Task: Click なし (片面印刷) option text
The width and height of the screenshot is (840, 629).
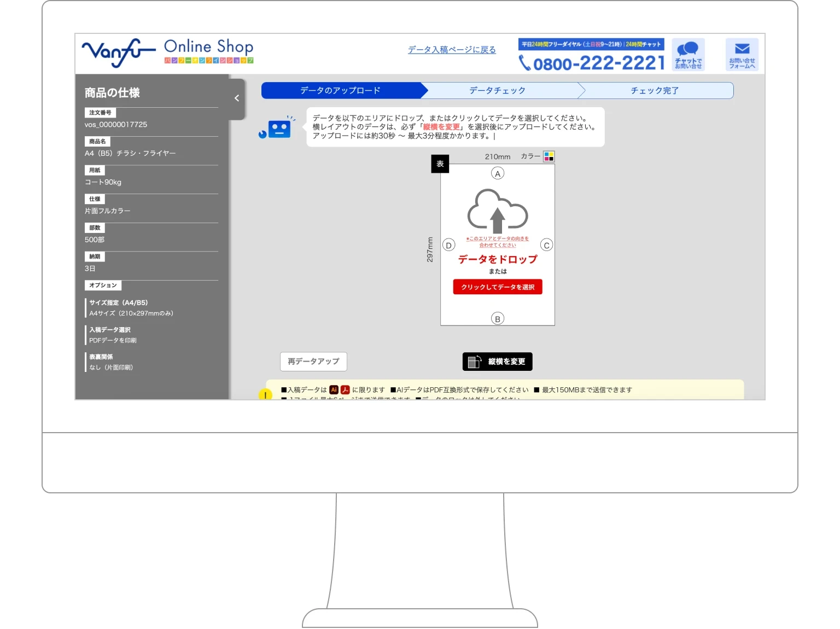Action: tap(111, 368)
